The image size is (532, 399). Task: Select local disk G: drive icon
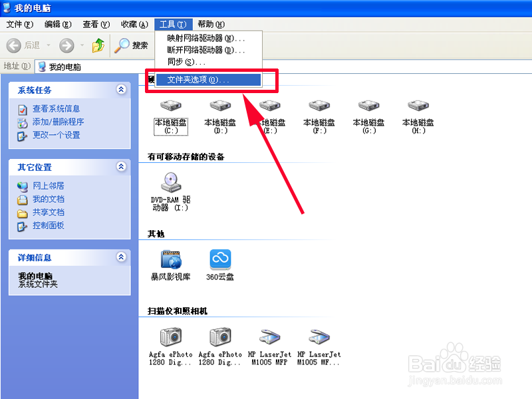[x=369, y=106]
